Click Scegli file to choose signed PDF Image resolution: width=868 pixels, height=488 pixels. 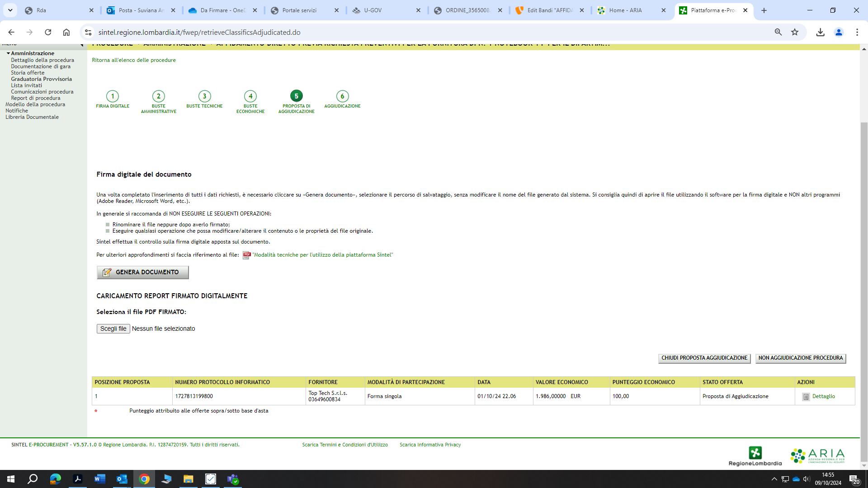(x=113, y=328)
